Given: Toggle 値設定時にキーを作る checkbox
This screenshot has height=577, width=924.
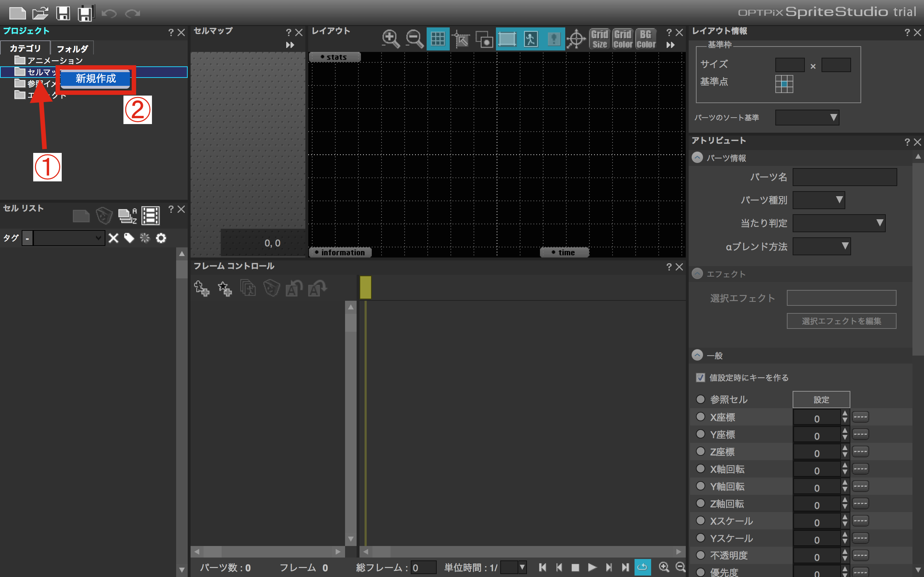Looking at the screenshot, I should (x=700, y=378).
